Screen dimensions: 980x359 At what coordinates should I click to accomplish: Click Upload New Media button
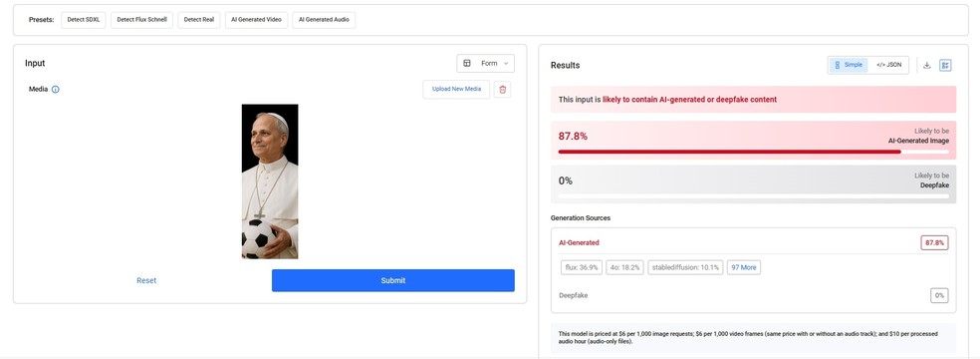pyautogui.click(x=456, y=90)
